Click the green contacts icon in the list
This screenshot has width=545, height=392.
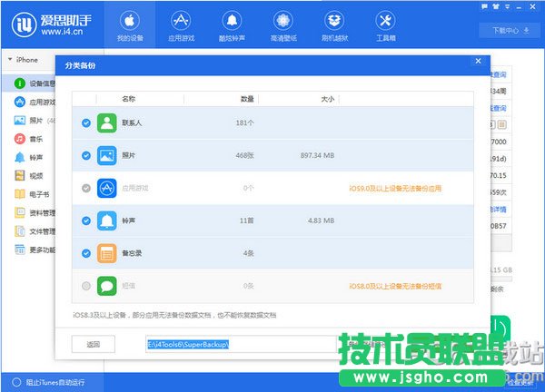pyautogui.click(x=106, y=122)
